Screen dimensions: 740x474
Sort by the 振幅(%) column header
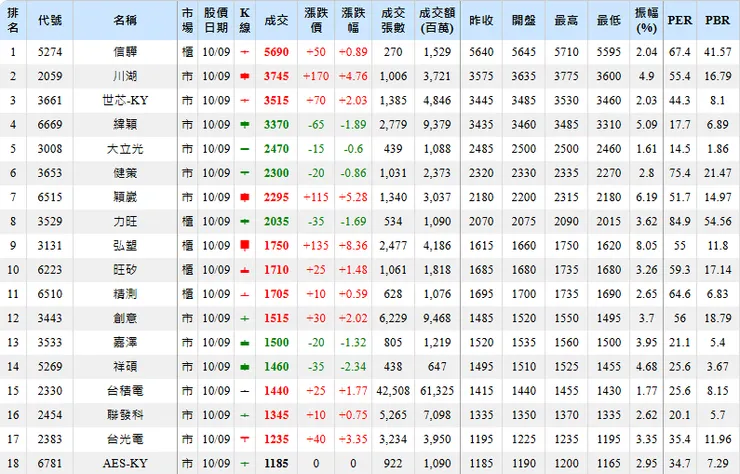(x=647, y=20)
